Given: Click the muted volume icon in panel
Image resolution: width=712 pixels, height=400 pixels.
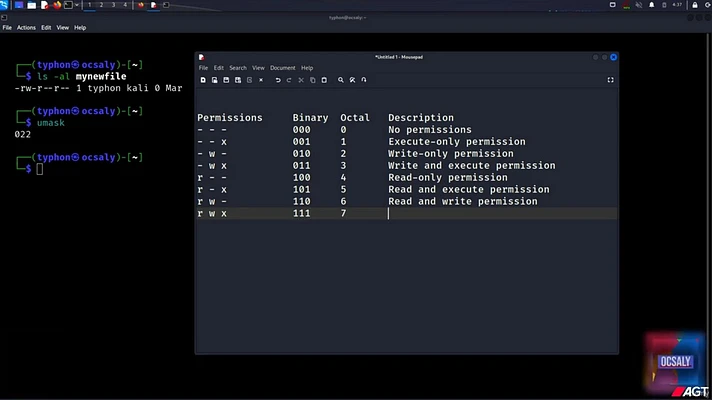Looking at the screenshot, I should [x=639, y=5].
